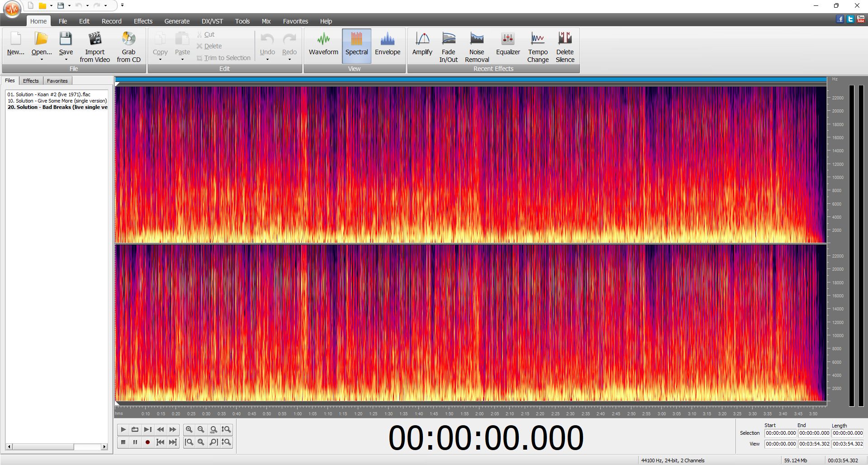Viewport: 868px width, 465px height.
Task: Choose Import from Video
Action: tap(95, 47)
